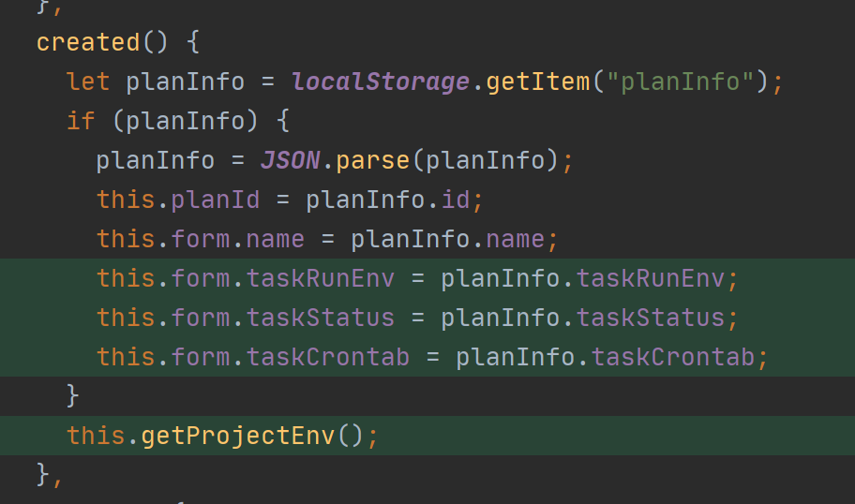Click the JSON identifier
Screen dimensions: 855x504
click(290, 160)
